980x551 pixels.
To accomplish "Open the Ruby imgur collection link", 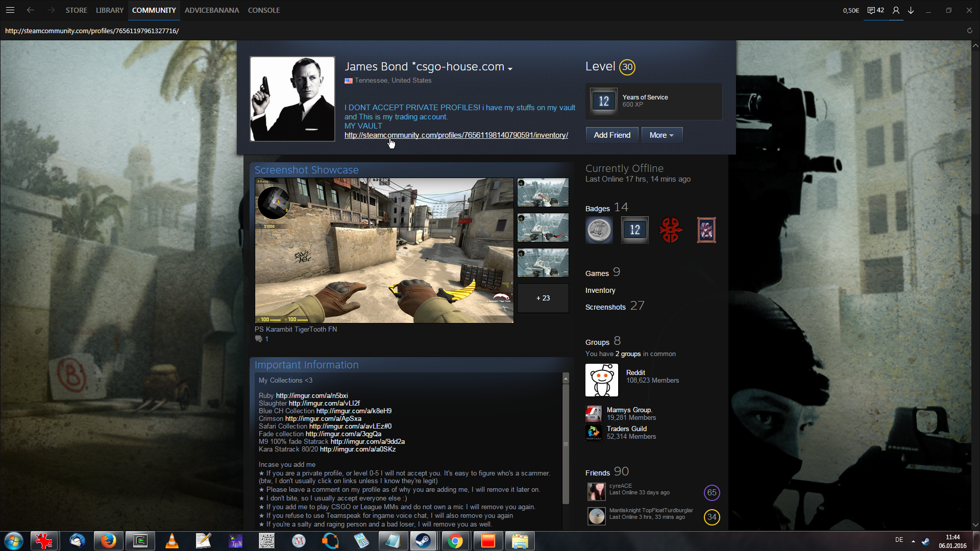I will 311,395.
